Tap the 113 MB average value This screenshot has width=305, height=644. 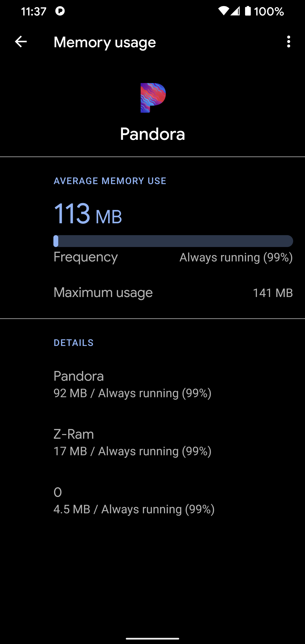88,214
